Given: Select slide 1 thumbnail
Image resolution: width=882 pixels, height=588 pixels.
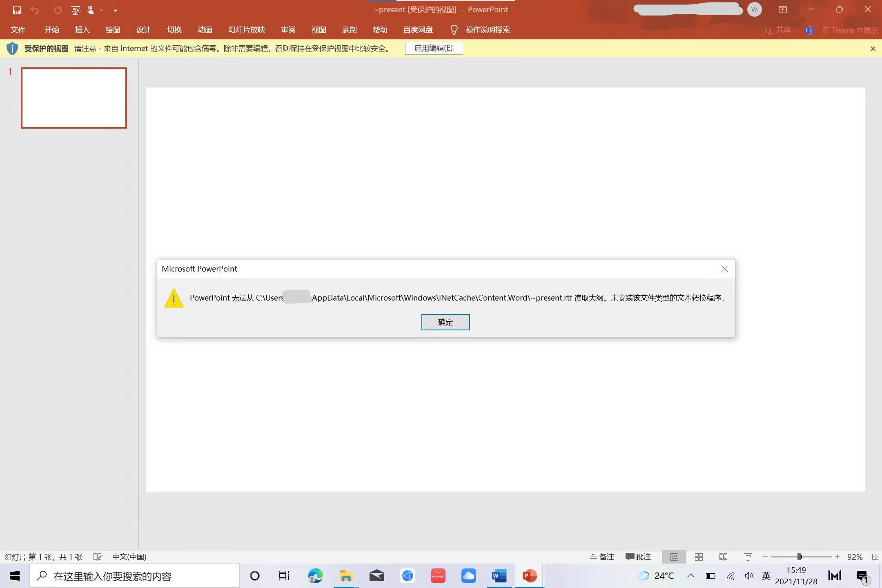Looking at the screenshot, I should [x=74, y=98].
